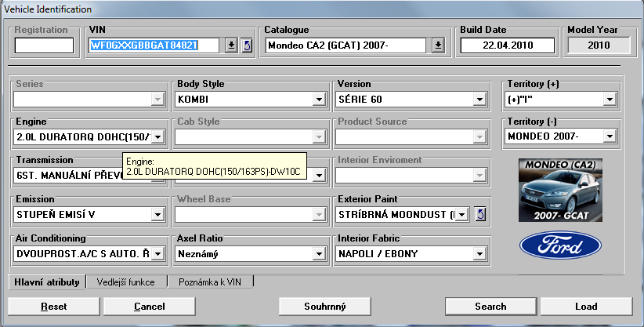Expand the Interior Fabric dropdown
The height and width of the screenshot is (327, 644).
478,254
